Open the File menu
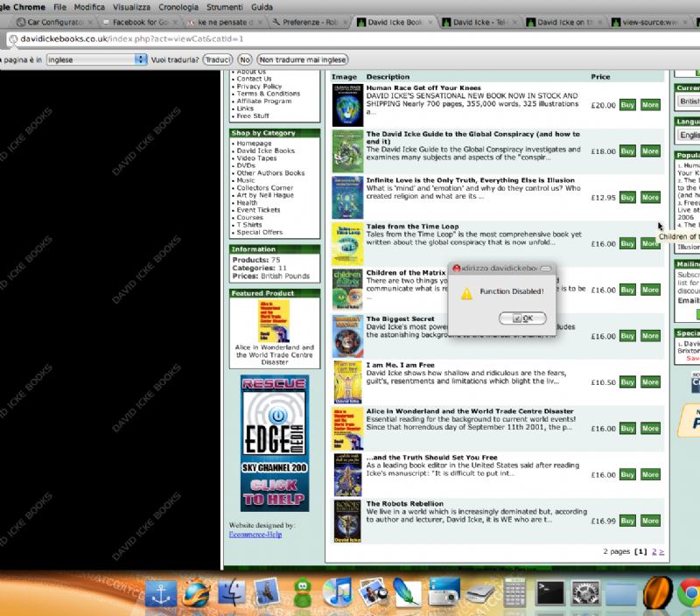 (59, 7)
